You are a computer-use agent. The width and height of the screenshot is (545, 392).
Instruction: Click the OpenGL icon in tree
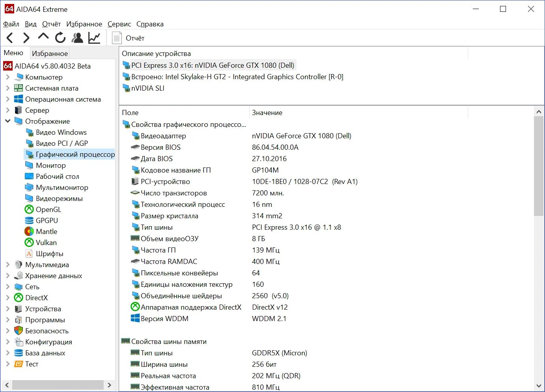[29, 210]
